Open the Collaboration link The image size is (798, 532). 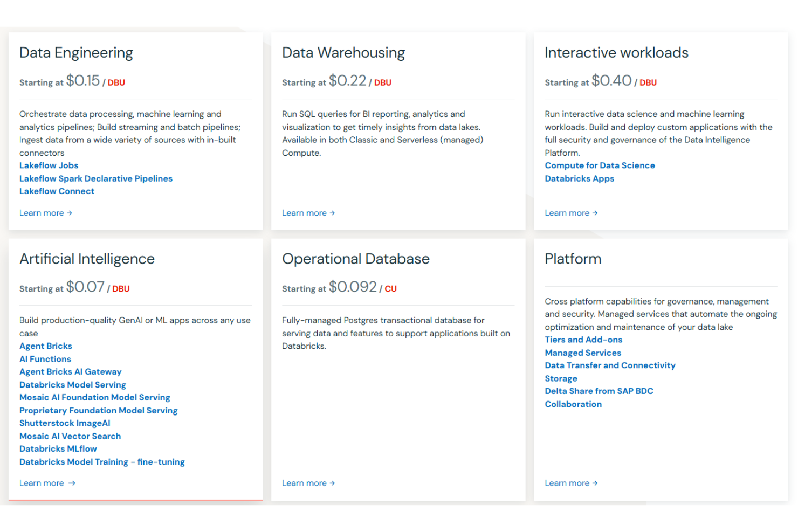573,404
